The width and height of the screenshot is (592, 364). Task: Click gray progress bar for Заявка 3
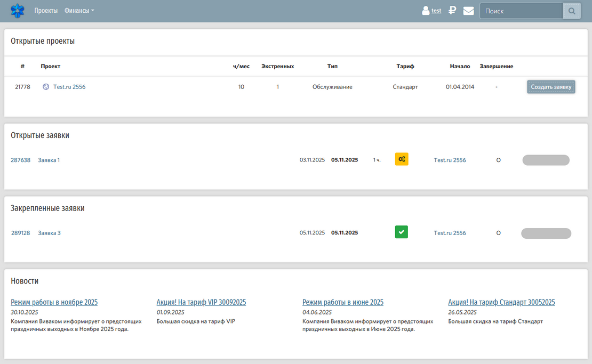pos(546,233)
